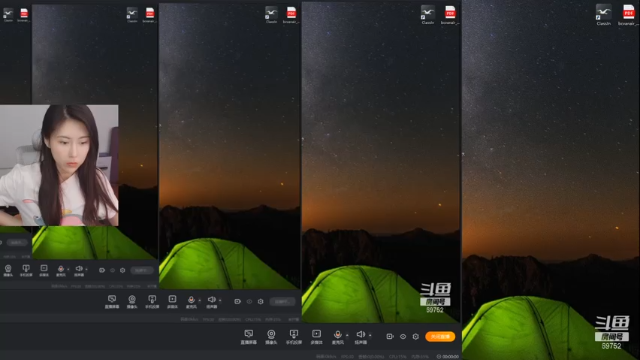The width and height of the screenshot is (640, 360).
Task: Select the webcam overlay showing the streamer
Action: 59,165
